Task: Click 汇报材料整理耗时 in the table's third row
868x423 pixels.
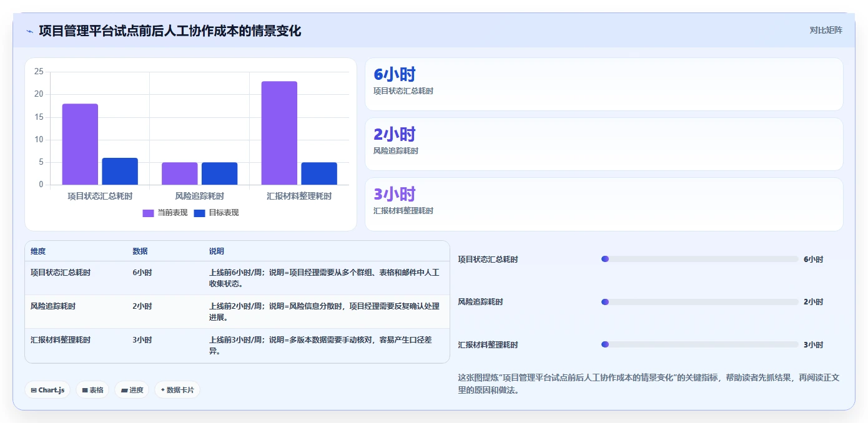Action: (61, 340)
